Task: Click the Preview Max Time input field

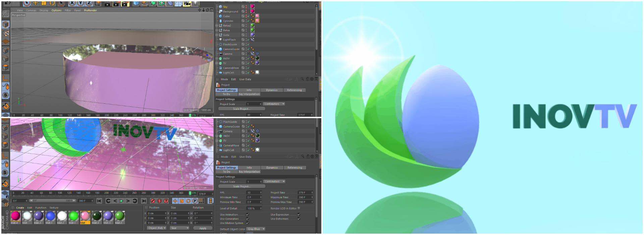Action: click(x=305, y=202)
